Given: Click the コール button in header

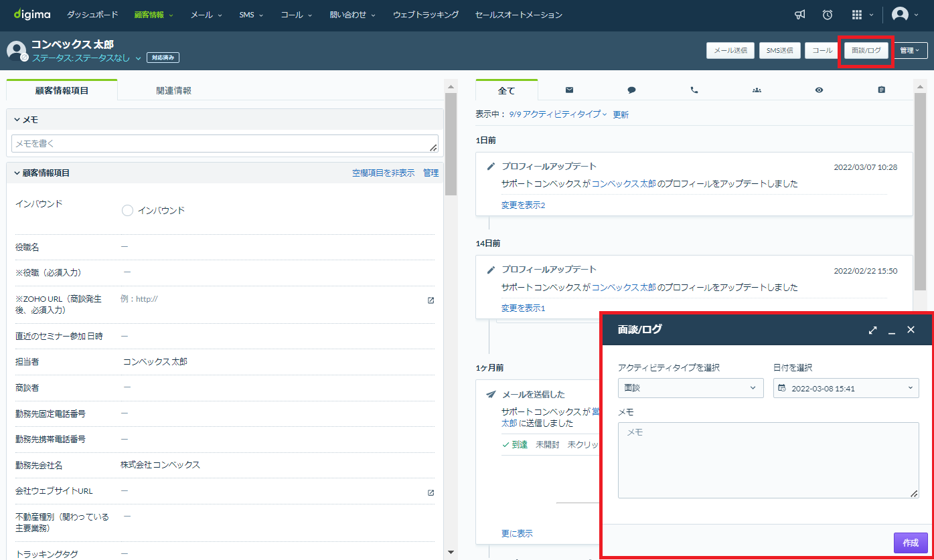Looking at the screenshot, I should 822,50.
